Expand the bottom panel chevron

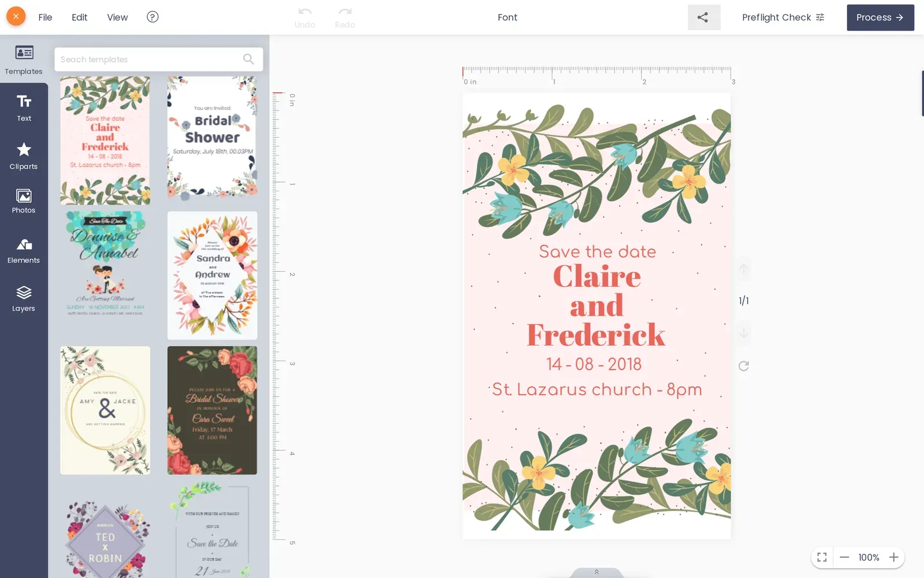click(597, 572)
